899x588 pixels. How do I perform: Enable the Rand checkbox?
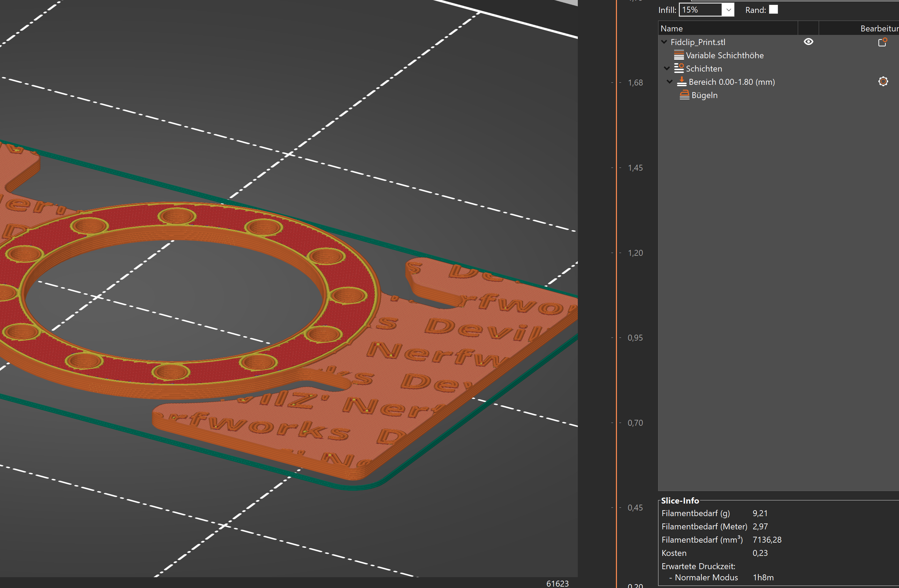click(x=773, y=9)
